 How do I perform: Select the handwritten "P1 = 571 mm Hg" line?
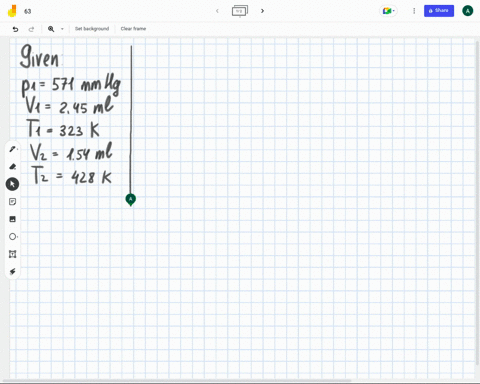[x=71, y=86]
